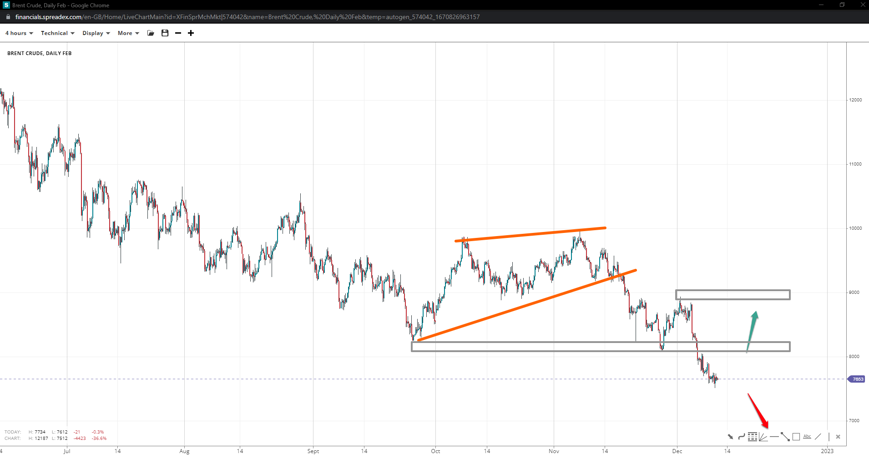869x459 pixels.
Task: Click the current price label on axis
Action: pyautogui.click(x=857, y=379)
